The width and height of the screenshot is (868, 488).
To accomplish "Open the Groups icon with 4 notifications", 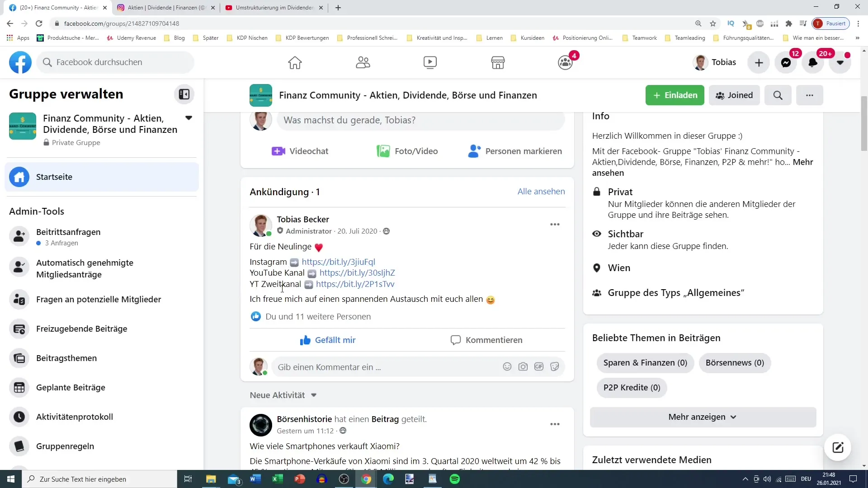I will point(566,62).
